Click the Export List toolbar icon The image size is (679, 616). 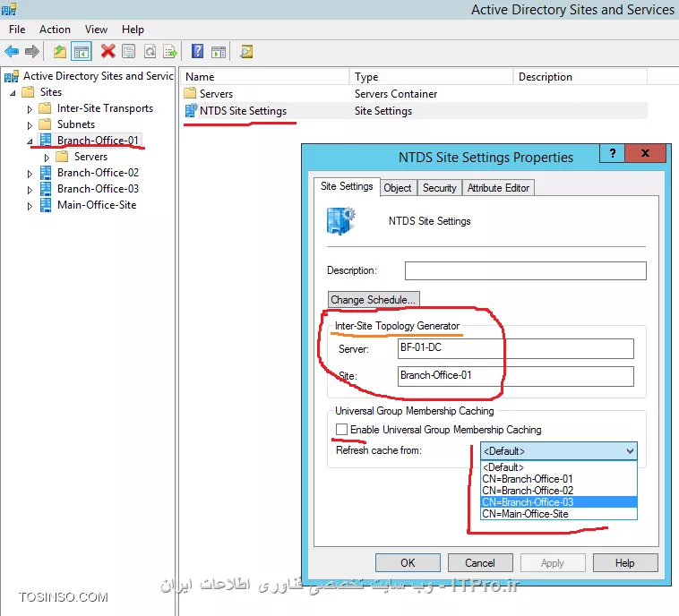(x=170, y=52)
